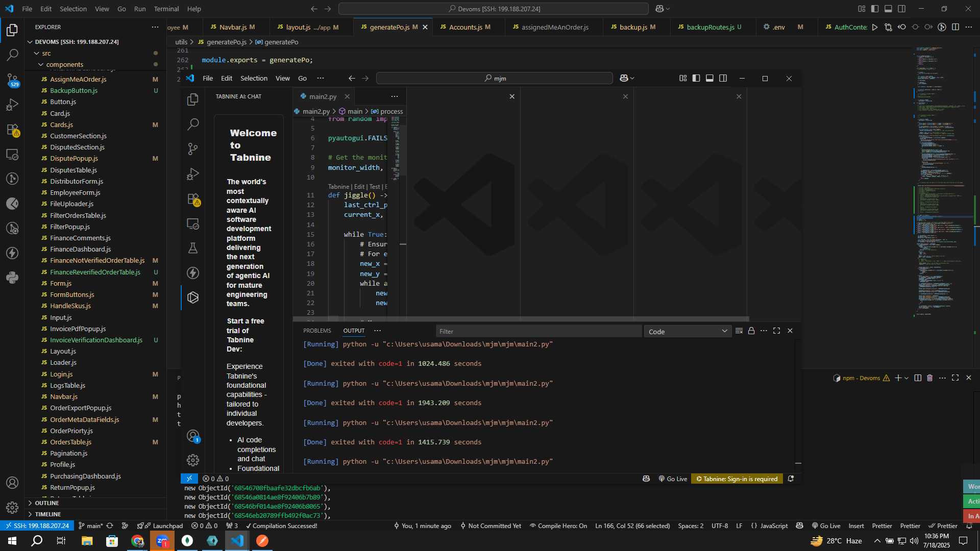This screenshot has width=980, height=551.
Task: Open Manage gear in outer activity bar
Action: pyautogui.click(x=12, y=508)
